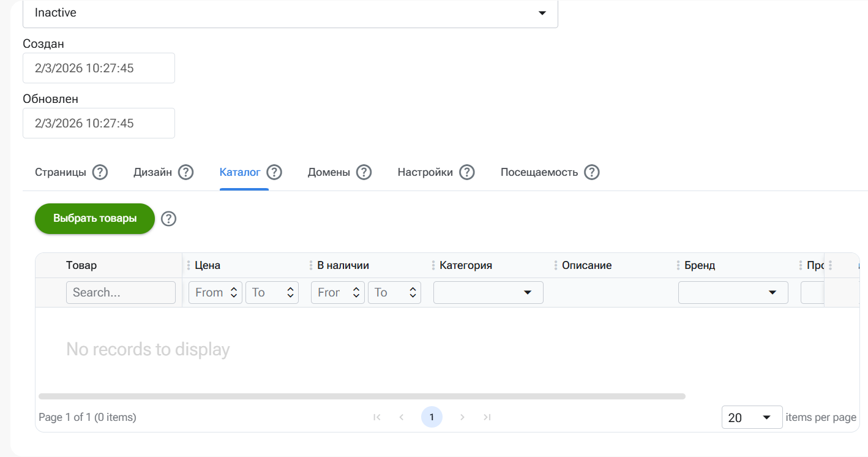Click help icon next to Посещаемость tab
Screen dimensions: 868x457
pos(591,172)
